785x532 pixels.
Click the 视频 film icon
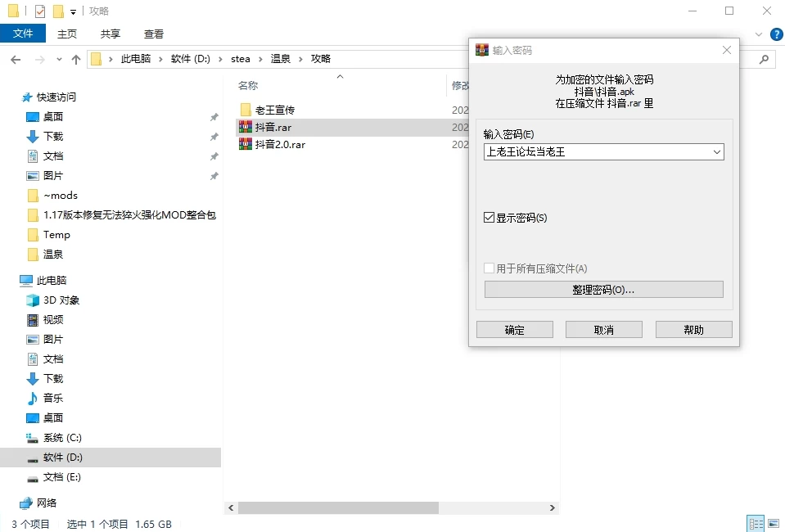[33, 319]
